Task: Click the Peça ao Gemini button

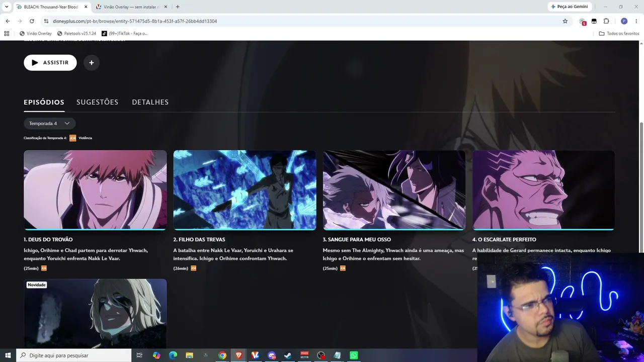Action: [569, 7]
